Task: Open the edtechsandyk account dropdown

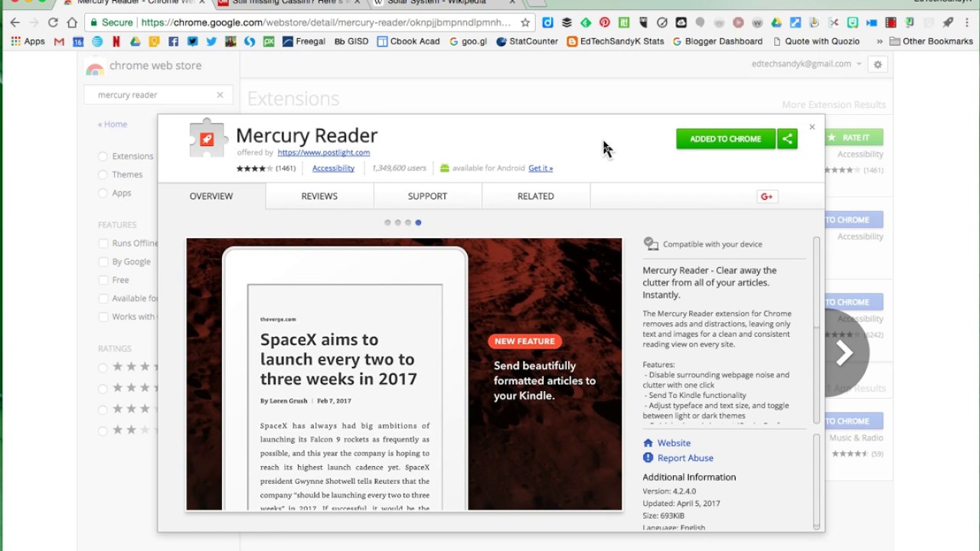Action: pos(806,64)
